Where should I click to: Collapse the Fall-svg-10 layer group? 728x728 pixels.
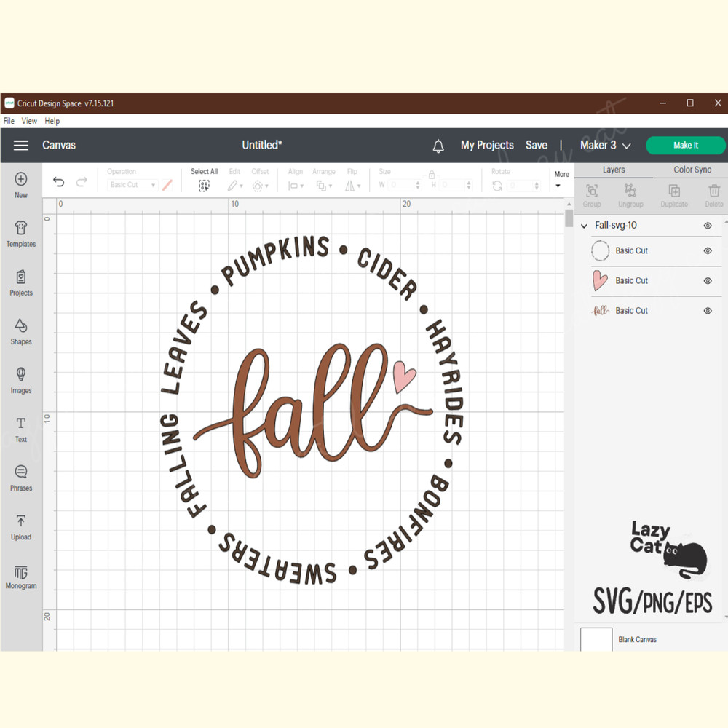[584, 226]
